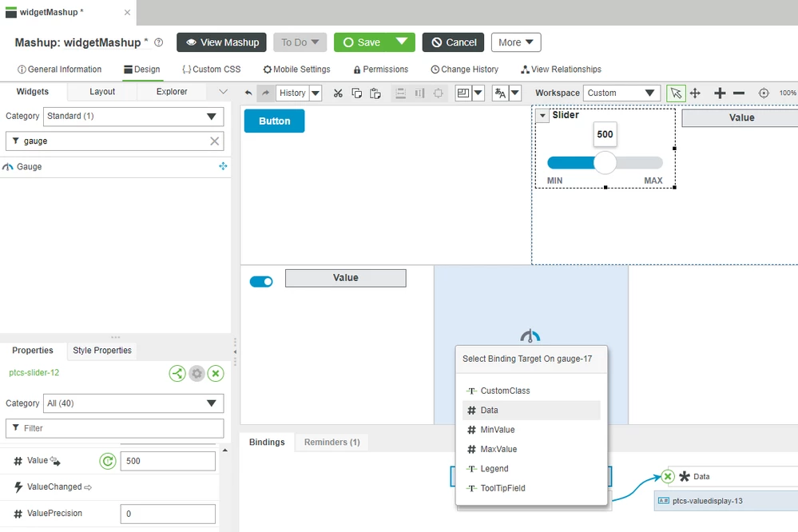Click the slider handle showing 500
Viewport: 798px width, 532px height.
tap(605, 163)
